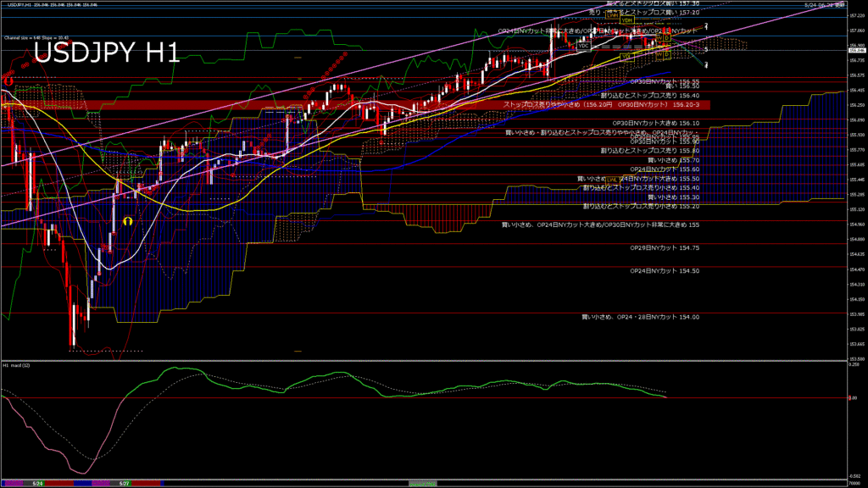Click the ストップロス売り小さめ 155.20 label

[641, 207]
